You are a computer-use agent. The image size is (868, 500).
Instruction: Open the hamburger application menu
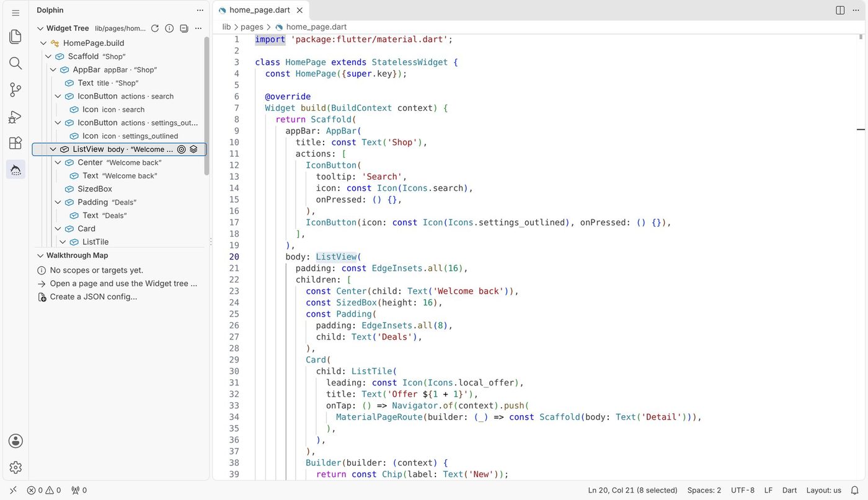(15, 12)
